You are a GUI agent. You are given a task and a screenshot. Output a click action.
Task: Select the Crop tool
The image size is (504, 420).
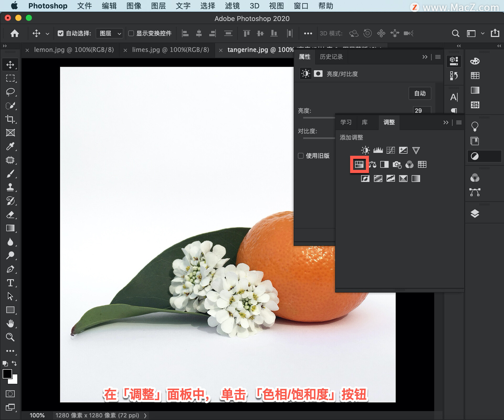pos(10,119)
